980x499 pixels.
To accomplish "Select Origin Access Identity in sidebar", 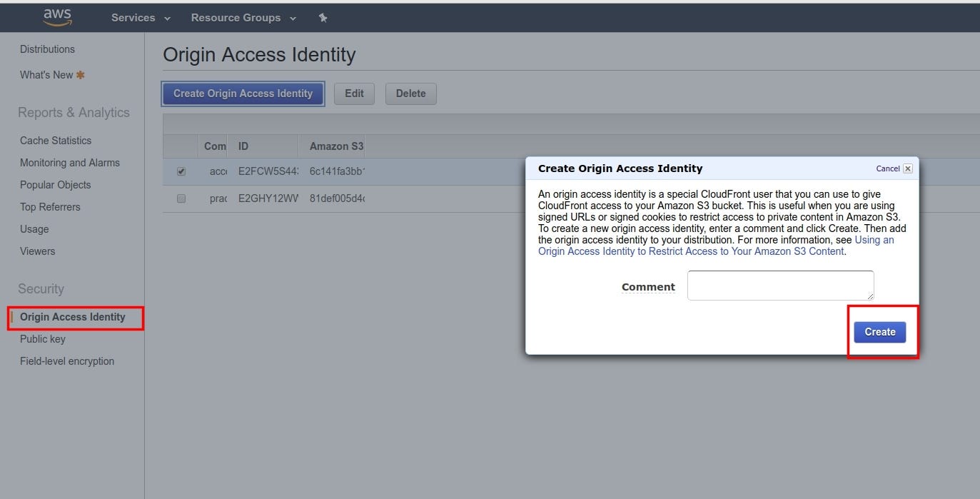I will click(x=73, y=317).
